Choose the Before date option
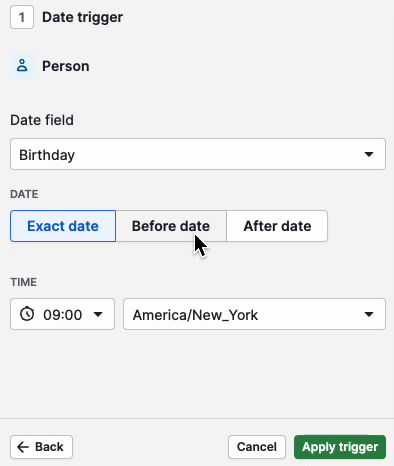 [171, 226]
